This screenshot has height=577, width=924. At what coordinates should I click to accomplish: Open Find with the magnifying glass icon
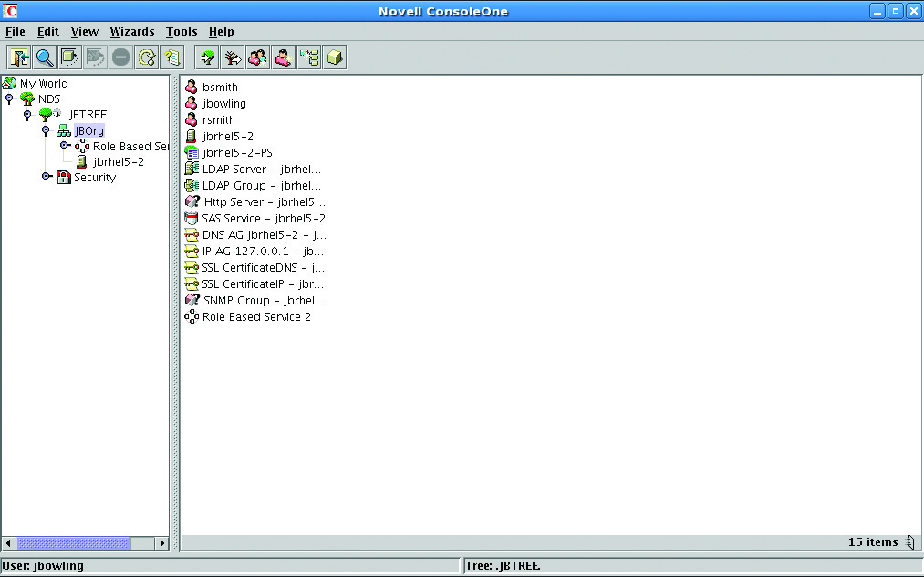(x=44, y=57)
